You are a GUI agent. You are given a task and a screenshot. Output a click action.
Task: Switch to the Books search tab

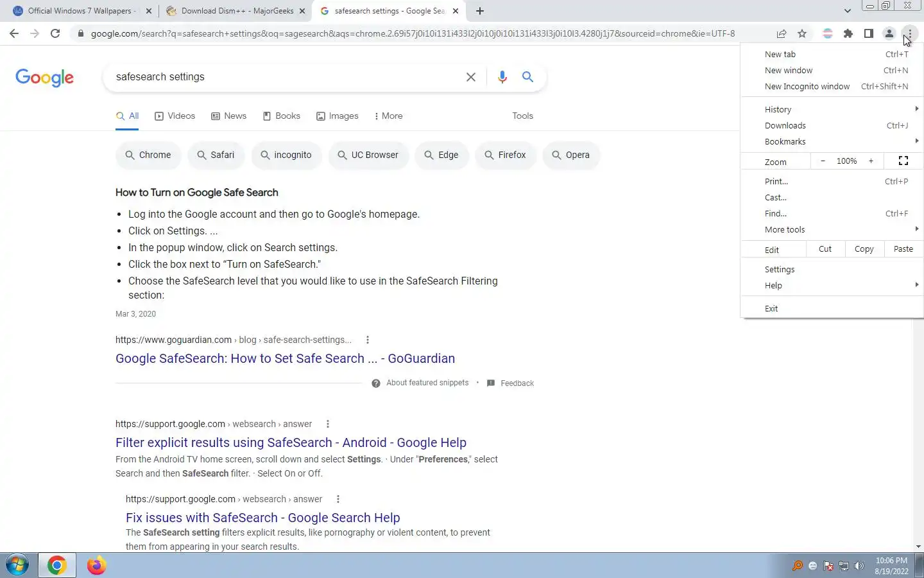click(x=281, y=116)
